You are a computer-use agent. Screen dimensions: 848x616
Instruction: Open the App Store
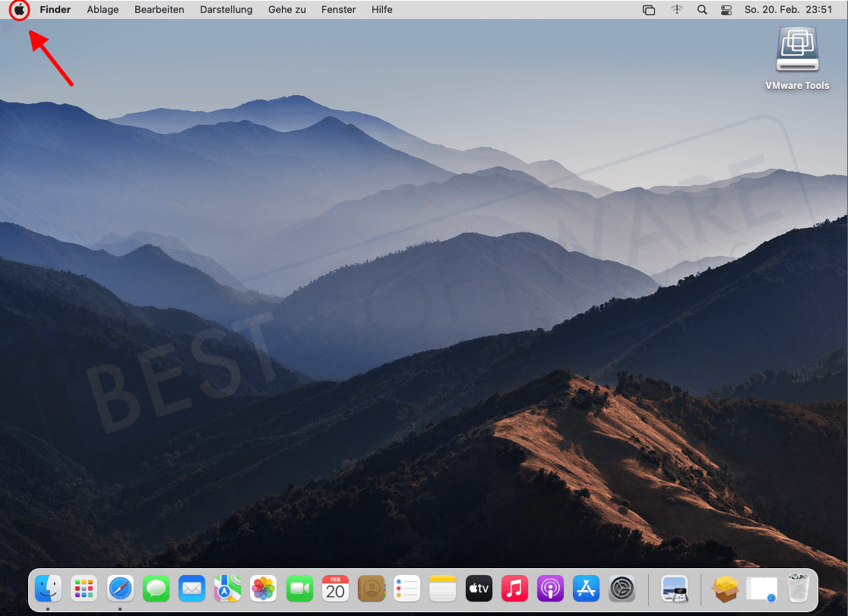coord(586,589)
